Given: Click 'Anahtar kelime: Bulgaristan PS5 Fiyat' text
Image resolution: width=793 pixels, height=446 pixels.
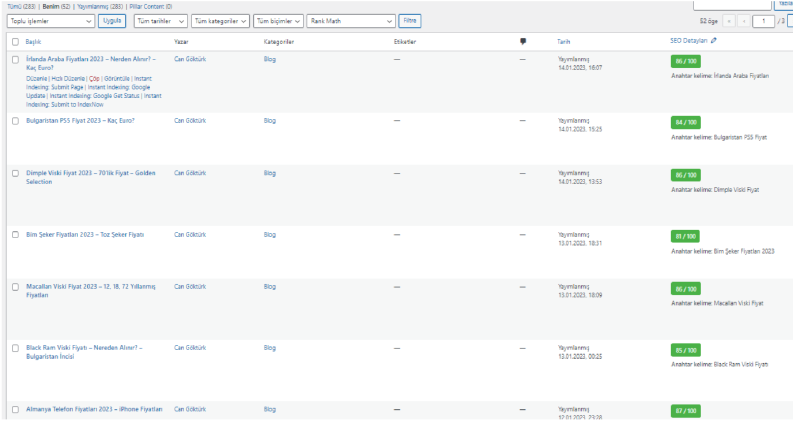Looking at the screenshot, I should coord(719,138).
